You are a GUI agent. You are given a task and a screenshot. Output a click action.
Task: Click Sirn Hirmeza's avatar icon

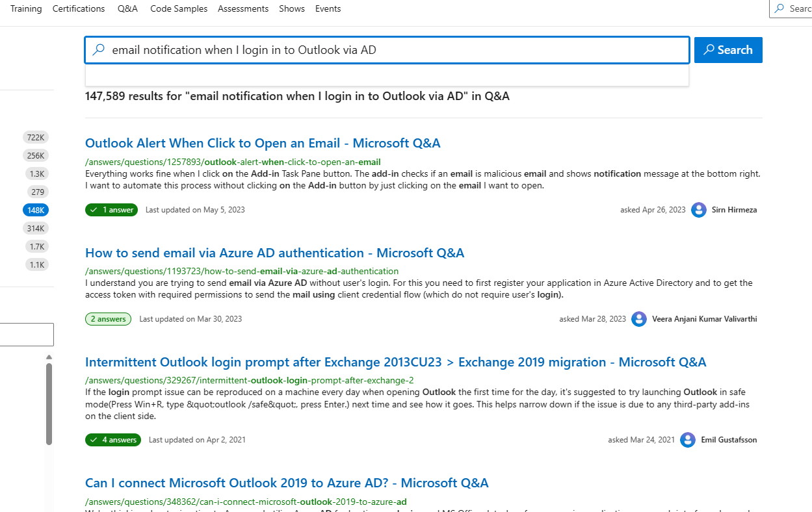699,210
